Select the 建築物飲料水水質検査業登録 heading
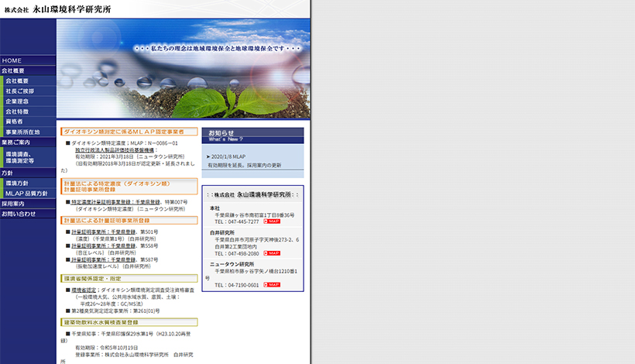This screenshot has width=635, height=364. coord(129,322)
